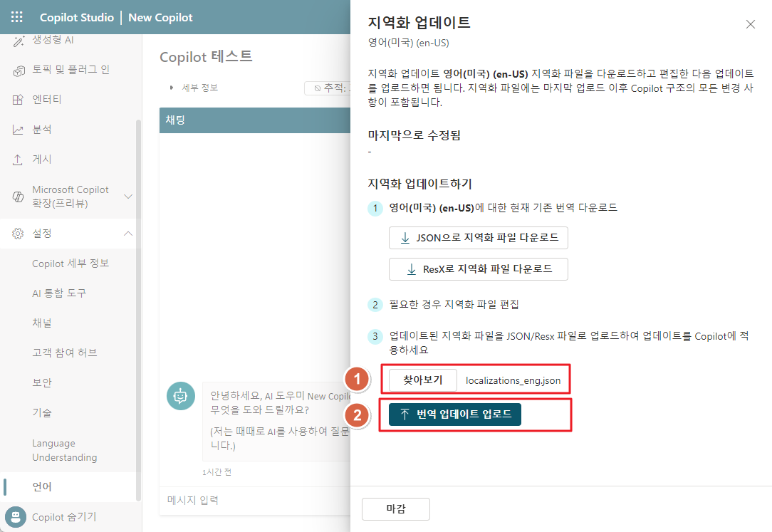Click the generative AI wand icon
The height and width of the screenshot is (532, 772).
pos(19,41)
